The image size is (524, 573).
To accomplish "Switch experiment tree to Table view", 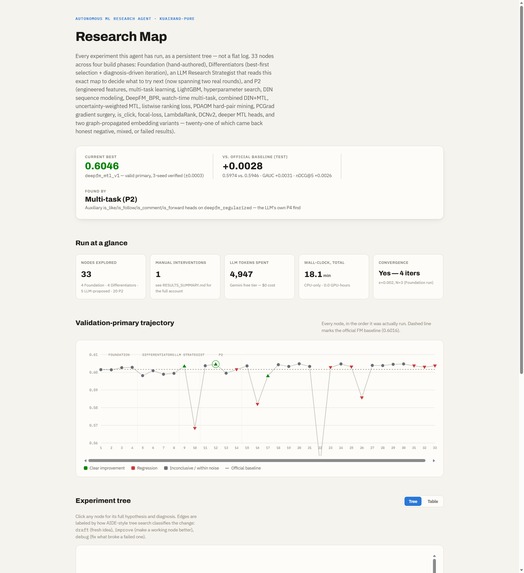I will (433, 501).
